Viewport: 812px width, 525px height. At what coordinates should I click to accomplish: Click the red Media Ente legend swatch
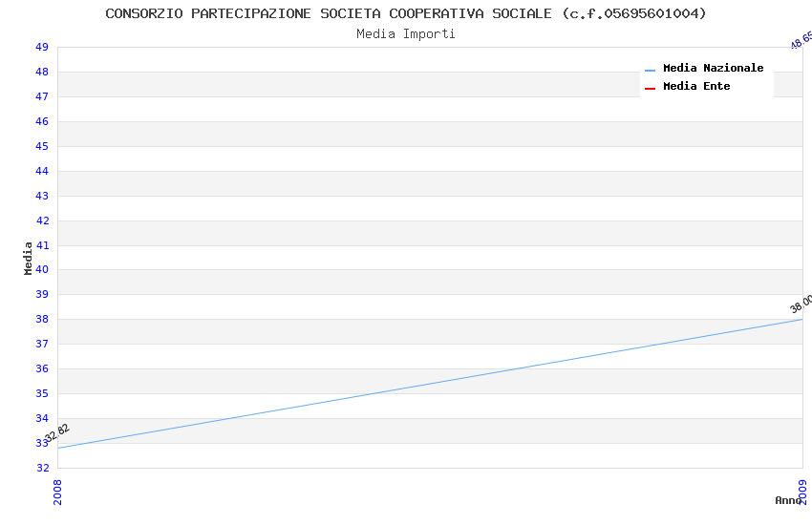(x=650, y=89)
